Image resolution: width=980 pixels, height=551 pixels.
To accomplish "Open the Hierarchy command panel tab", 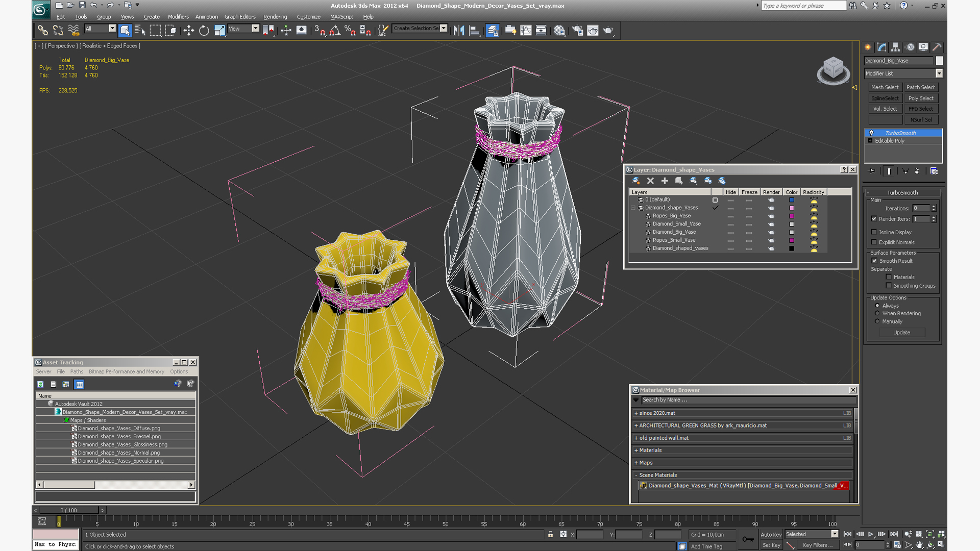I will click(x=896, y=47).
